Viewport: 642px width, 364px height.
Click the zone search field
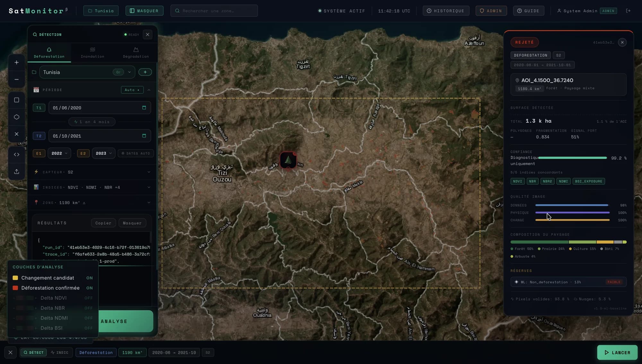tap(214, 11)
